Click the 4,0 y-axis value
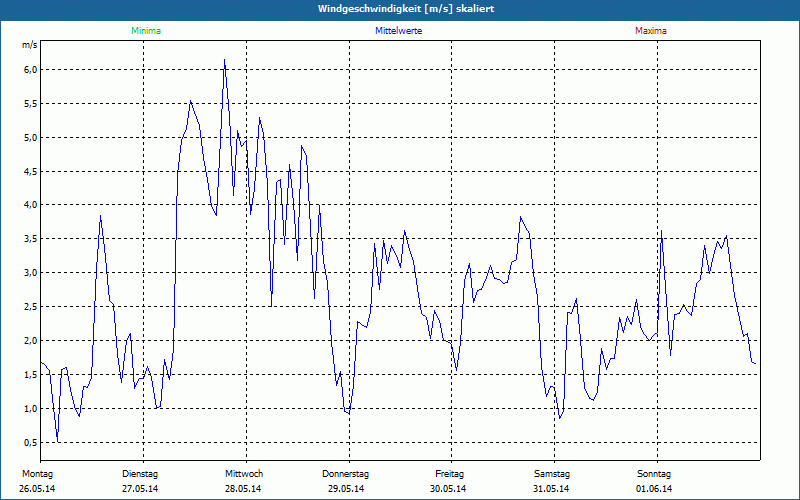The image size is (800, 500). (x=31, y=205)
